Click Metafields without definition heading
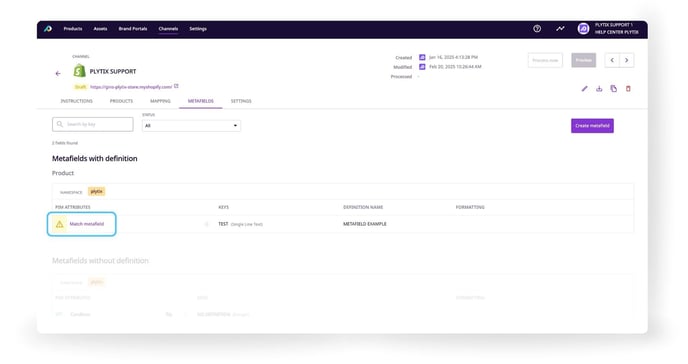Screen dimensions: 688x364 (100, 261)
